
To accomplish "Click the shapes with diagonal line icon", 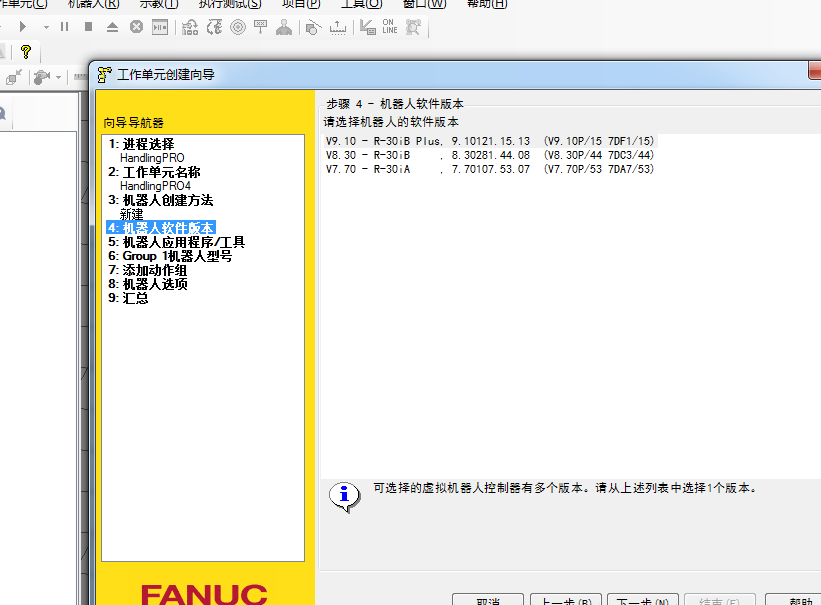I will pos(313,27).
